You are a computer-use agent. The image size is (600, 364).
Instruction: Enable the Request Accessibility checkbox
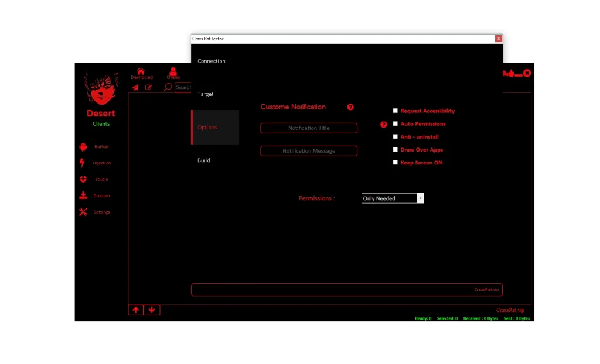coord(396,111)
